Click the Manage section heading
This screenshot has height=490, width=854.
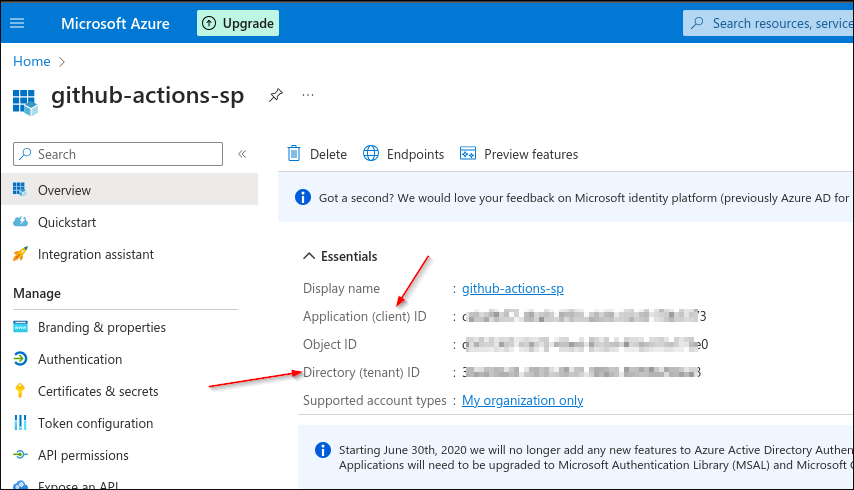(x=37, y=293)
